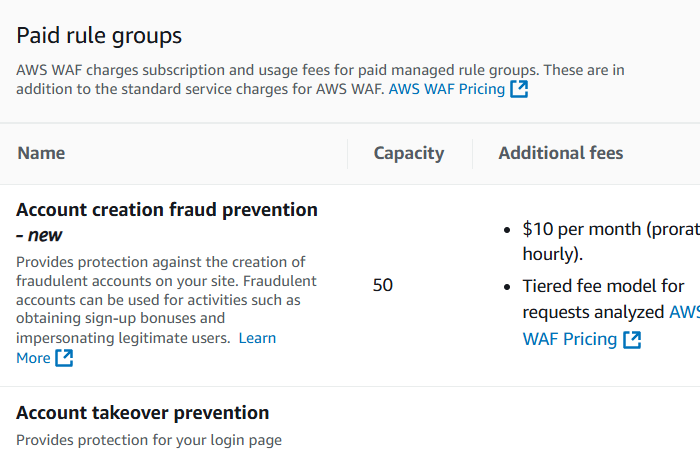Click the capacity value 50

click(x=382, y=285)
